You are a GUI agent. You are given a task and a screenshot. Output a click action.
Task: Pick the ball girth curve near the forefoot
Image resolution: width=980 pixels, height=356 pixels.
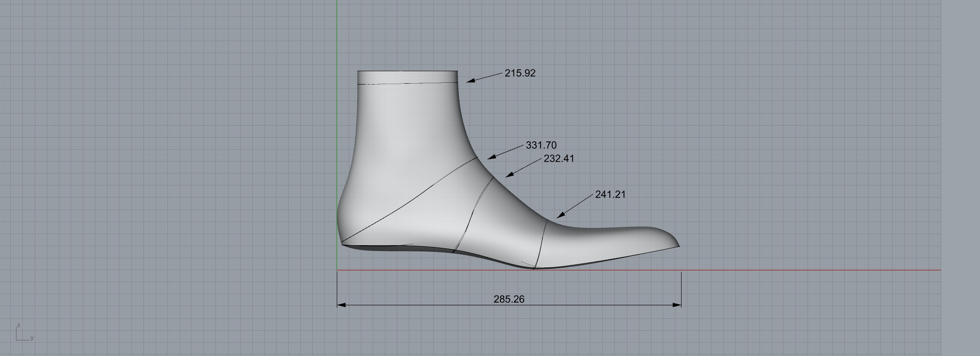point(541,245)
